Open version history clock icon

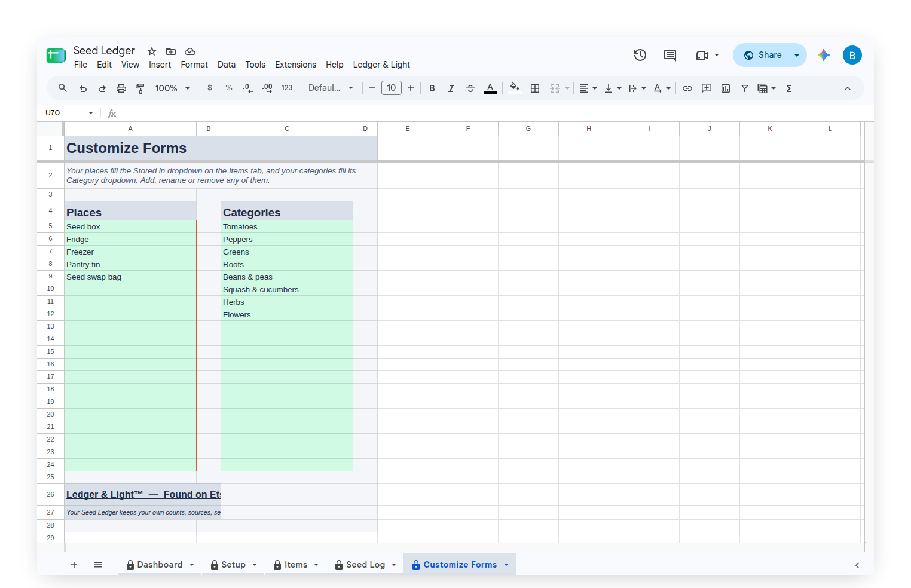coord(640,55)
